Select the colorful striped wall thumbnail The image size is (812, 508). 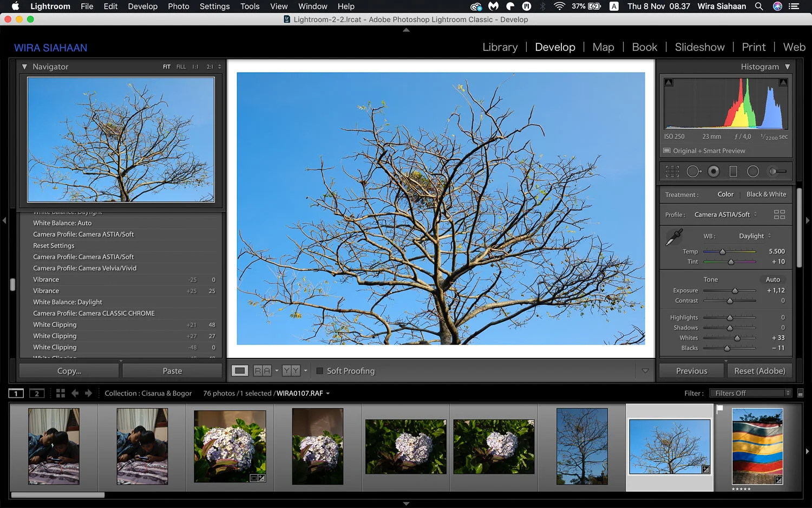(757, 446)
